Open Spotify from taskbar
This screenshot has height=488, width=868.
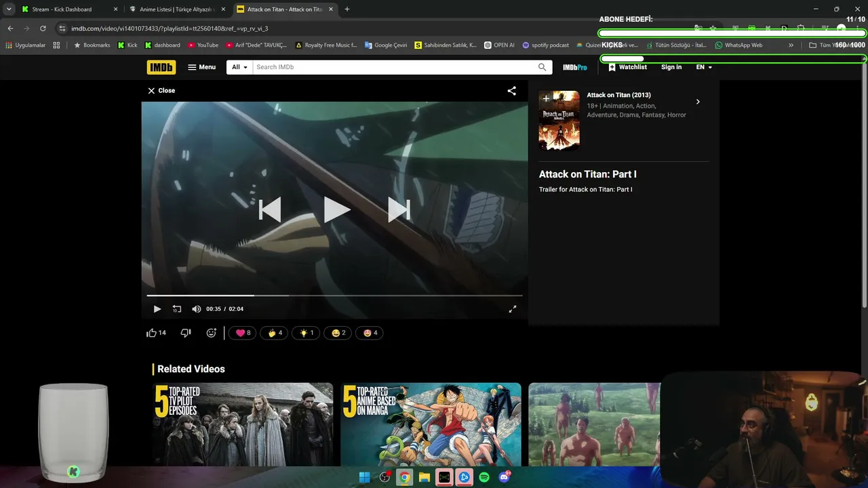[x=484, y=477]
